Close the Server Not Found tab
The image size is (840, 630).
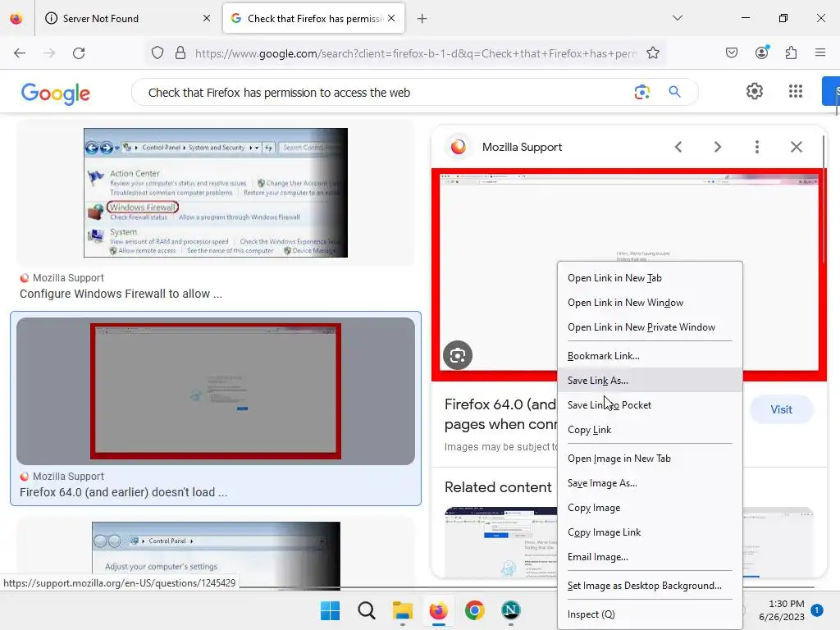[207, 18]
